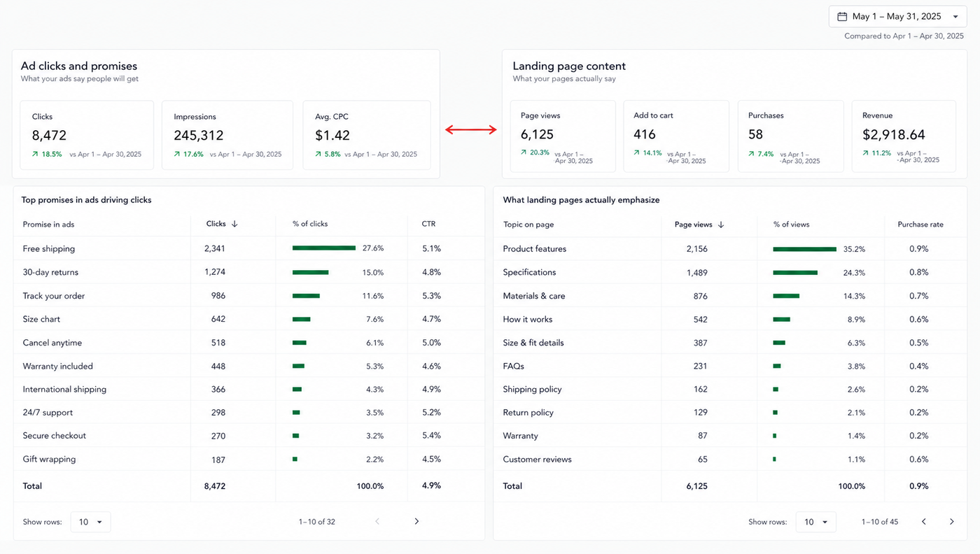
Task: Open the May 1 – May 31 date range dropdown
Action: click(898, 17)
